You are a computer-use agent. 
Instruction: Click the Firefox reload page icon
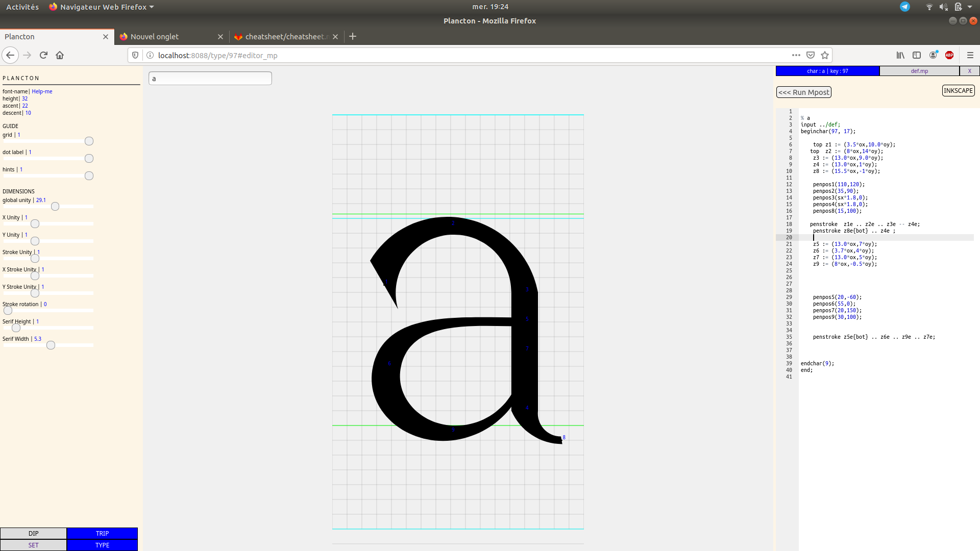[43, 55]
